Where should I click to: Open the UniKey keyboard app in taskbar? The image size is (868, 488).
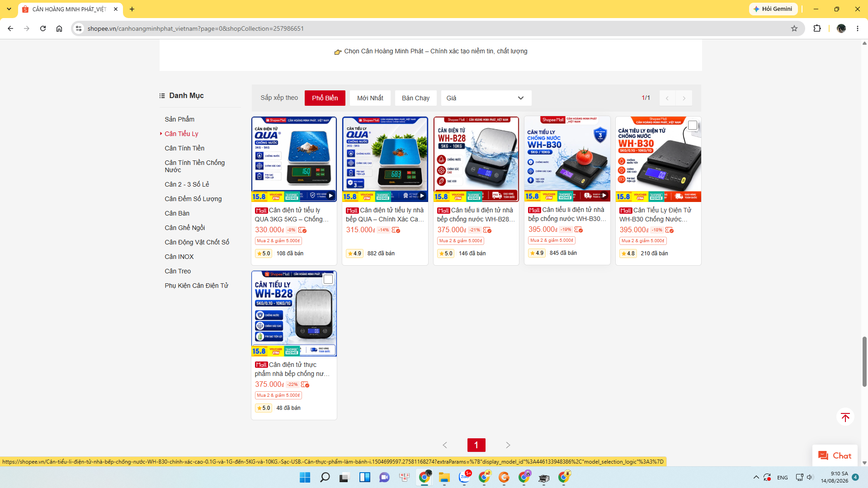coord(405,477)
